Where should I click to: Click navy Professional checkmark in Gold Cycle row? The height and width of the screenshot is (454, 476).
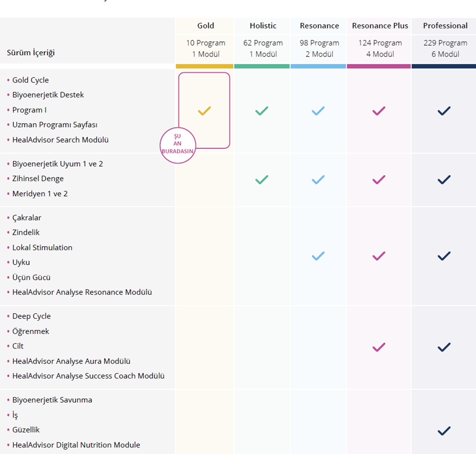pyautogui.click(x=444, y=111)
